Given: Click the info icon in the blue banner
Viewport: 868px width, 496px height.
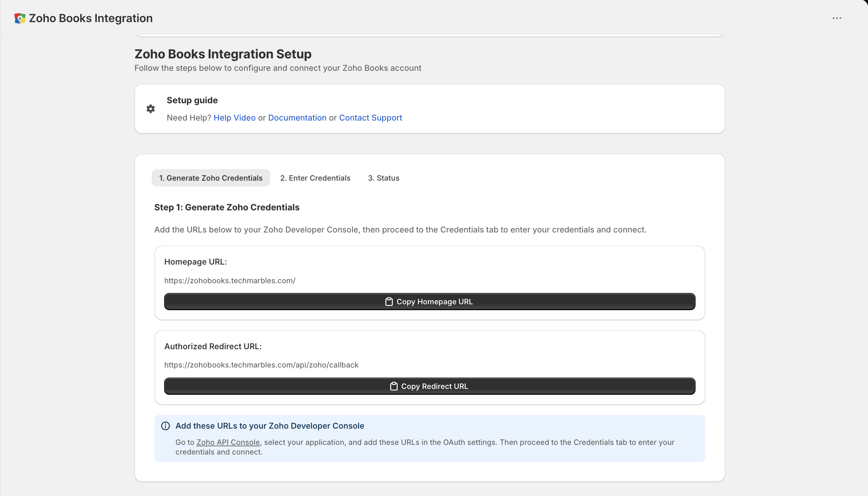Looking at the screenshot, I should pos(166,426).
